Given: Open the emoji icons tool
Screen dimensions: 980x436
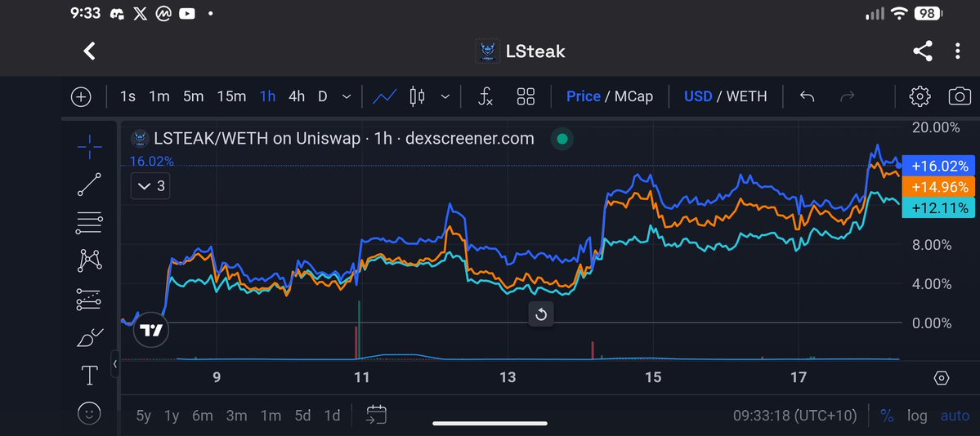Looking at the screenshot, I should click(x=89, y=413).
